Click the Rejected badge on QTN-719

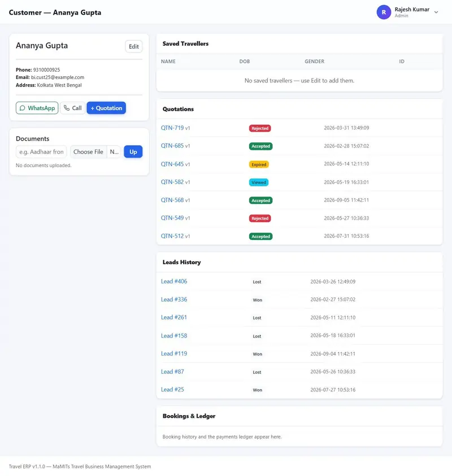coord(260,128)
